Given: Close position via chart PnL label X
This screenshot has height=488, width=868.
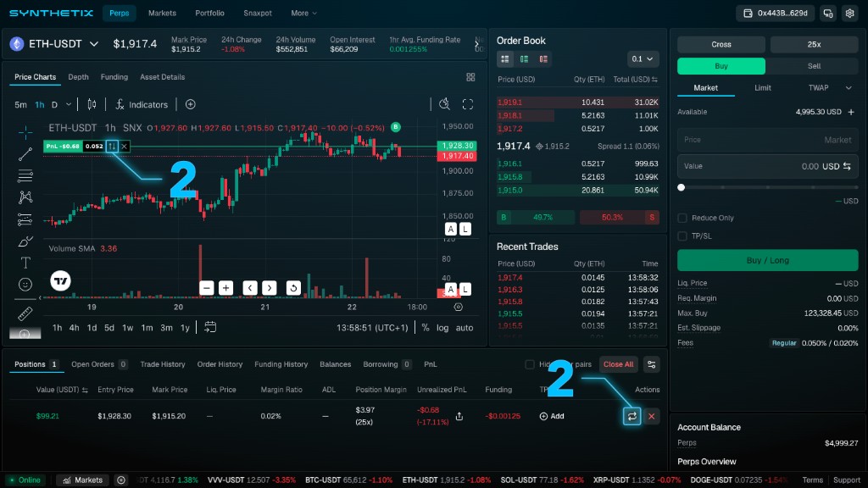Looking at the screenshot, I should 125,146.
